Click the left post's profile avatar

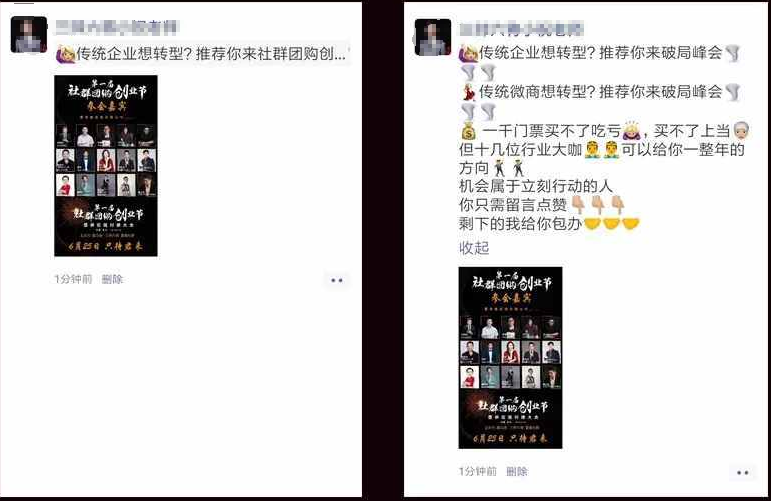29,34
